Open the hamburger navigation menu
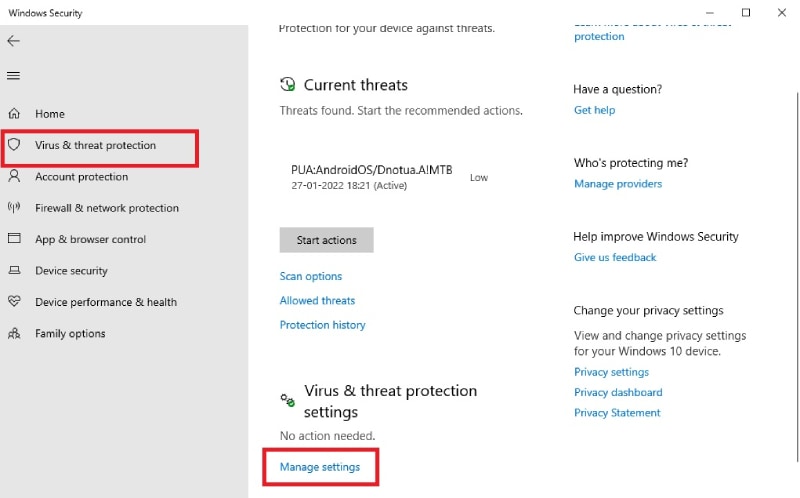Viewport: 800px width, 498px height. [x=13, y=75]
